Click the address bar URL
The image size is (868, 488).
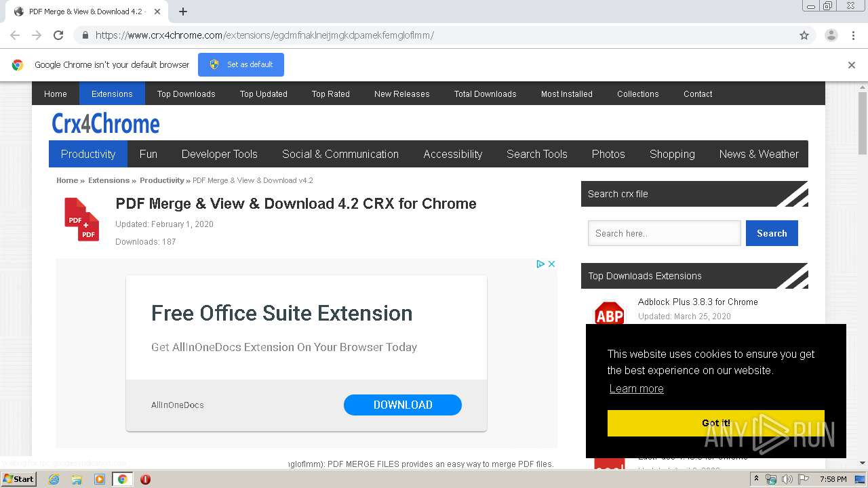point(264,35)
